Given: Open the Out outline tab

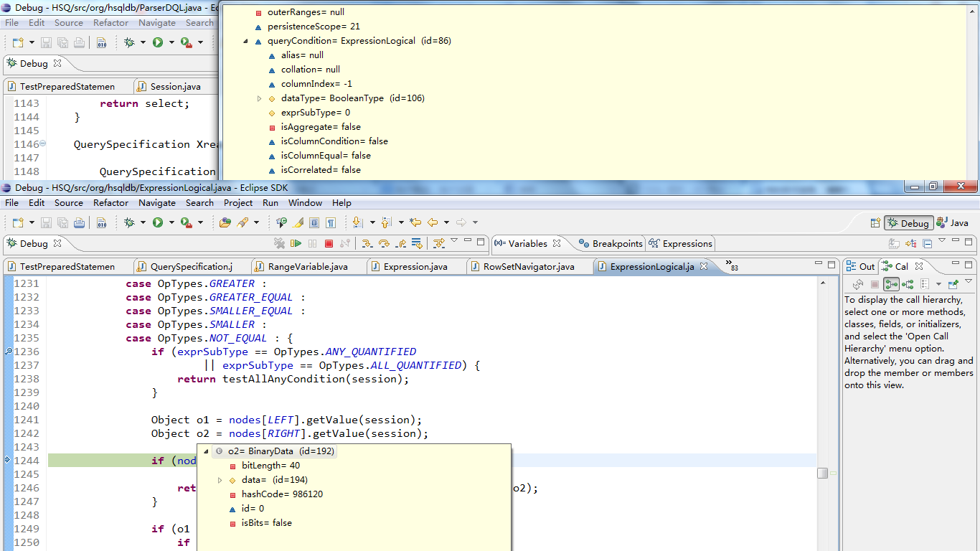Looking at the screenshot, I should (861, 266).
